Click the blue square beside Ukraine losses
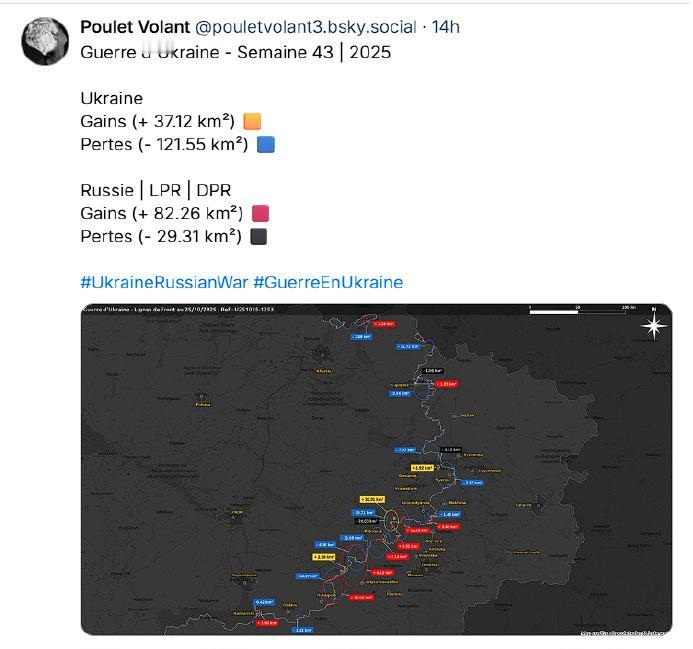This screenshot has width=693, height=649. [266, 144]
